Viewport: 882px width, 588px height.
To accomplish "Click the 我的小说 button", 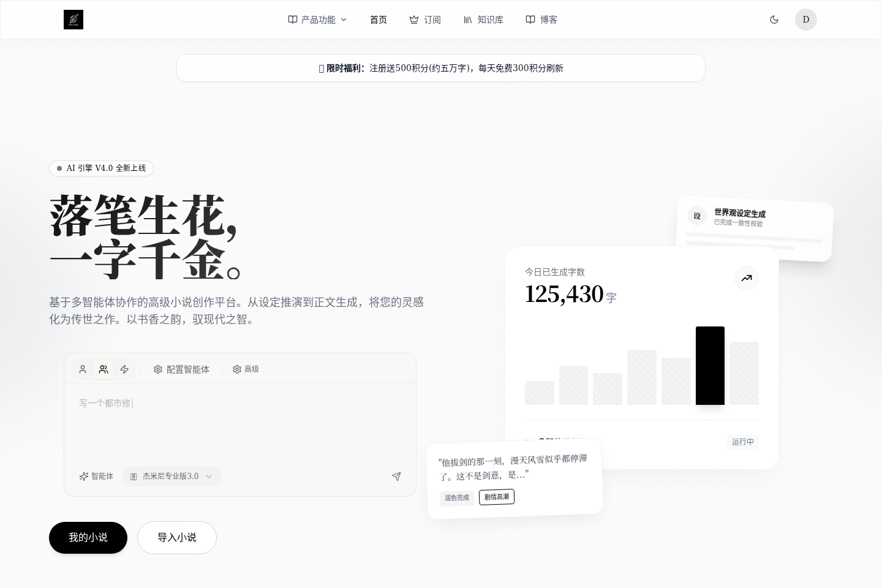I will [x=88, y=537].
